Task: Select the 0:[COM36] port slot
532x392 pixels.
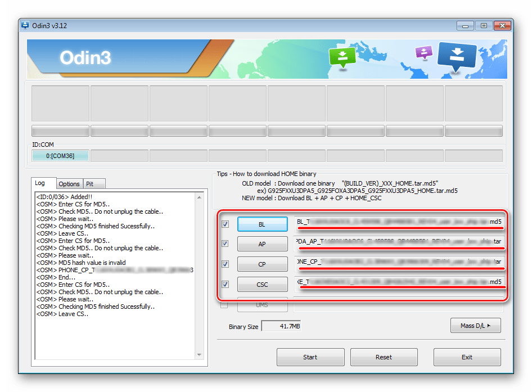Action: 60,156
